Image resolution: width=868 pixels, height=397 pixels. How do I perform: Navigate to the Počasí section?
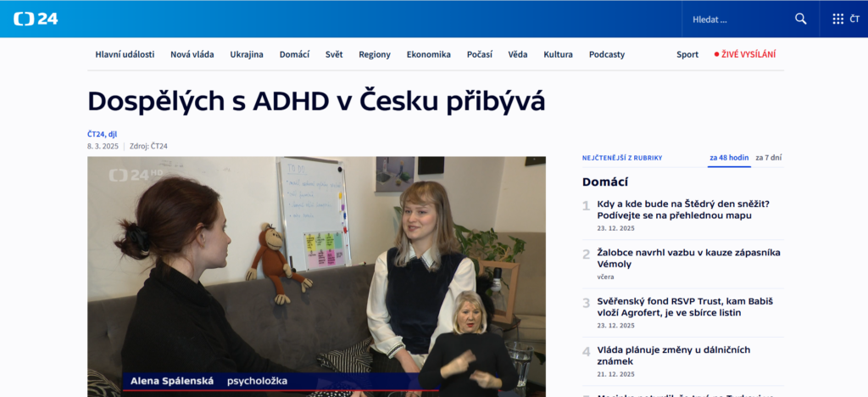pyautogui.click(x=479, y=54)
